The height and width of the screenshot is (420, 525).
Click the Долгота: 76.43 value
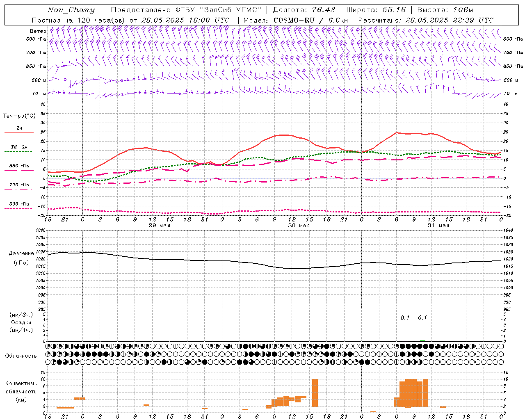pos(304,10)
